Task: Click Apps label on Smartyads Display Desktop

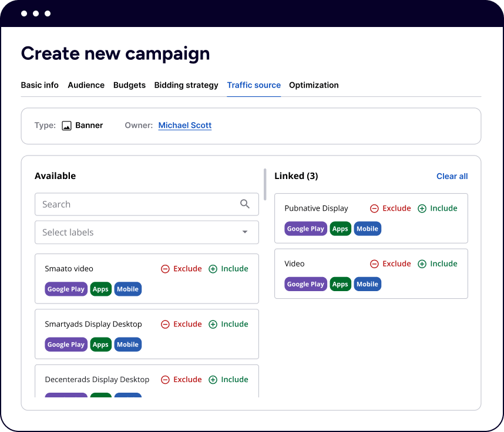Action: click(100, 345)
